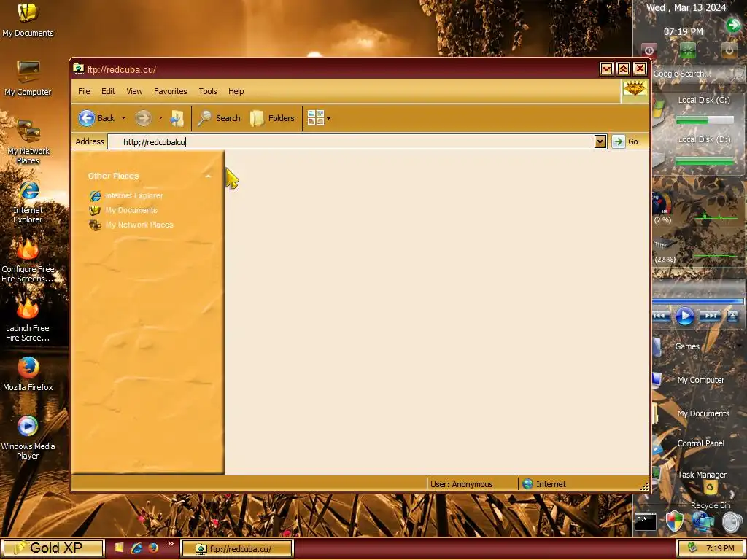The height and width of the screenshot is (560, 747).
Task: Click the Up folder toolbar icon
Action: point(177,118)
